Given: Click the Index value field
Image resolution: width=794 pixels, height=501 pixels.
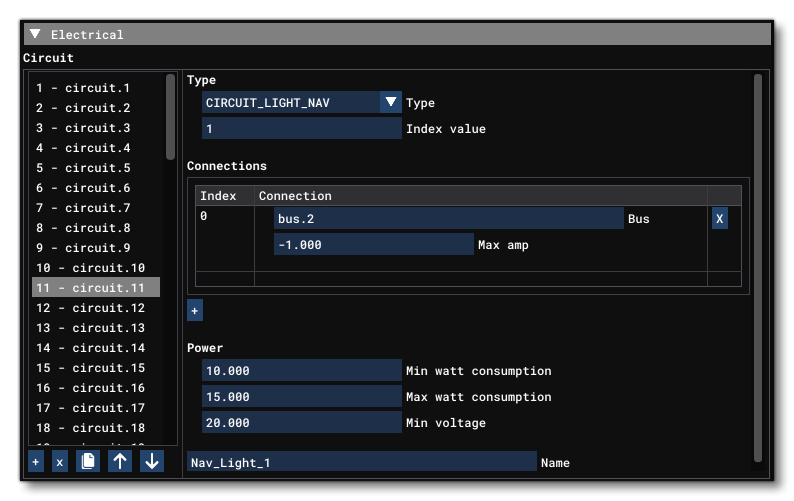Looking at the screenshot, I should (301, 128).
